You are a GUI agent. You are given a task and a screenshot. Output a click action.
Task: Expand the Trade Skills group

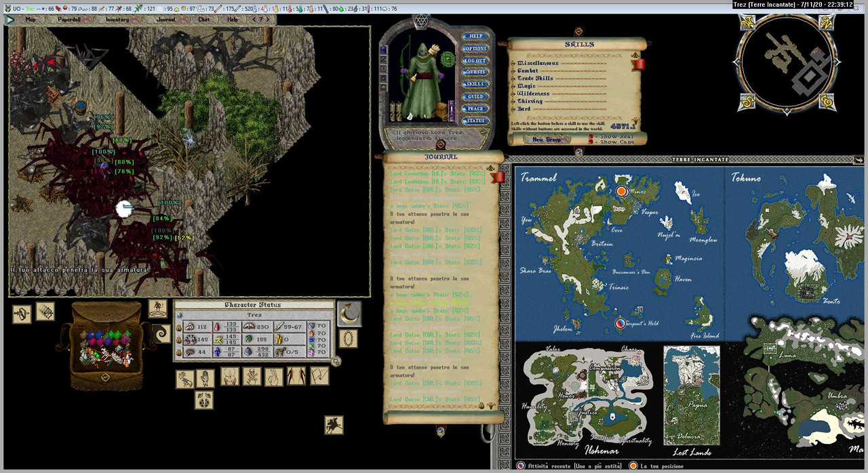pyautogui.click(x=513, y=79)
